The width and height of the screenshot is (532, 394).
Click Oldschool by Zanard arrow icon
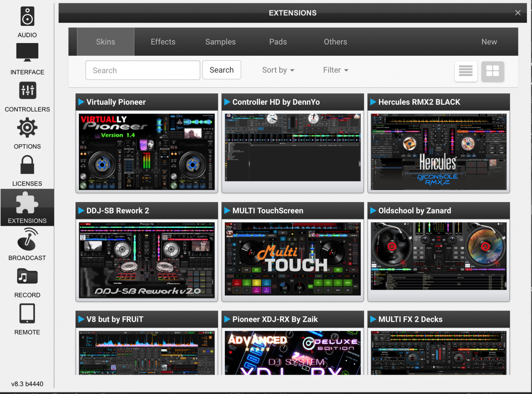coord(373,210)
